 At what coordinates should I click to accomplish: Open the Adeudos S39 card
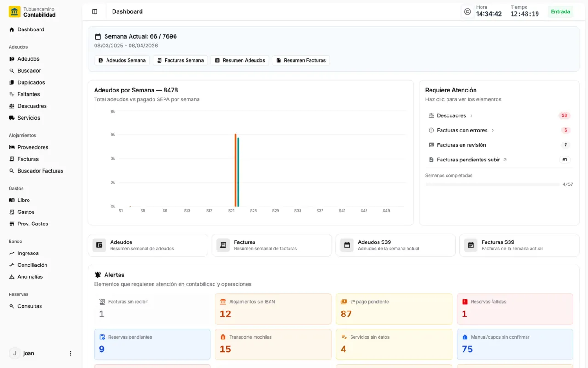click(x=396, y=245)
